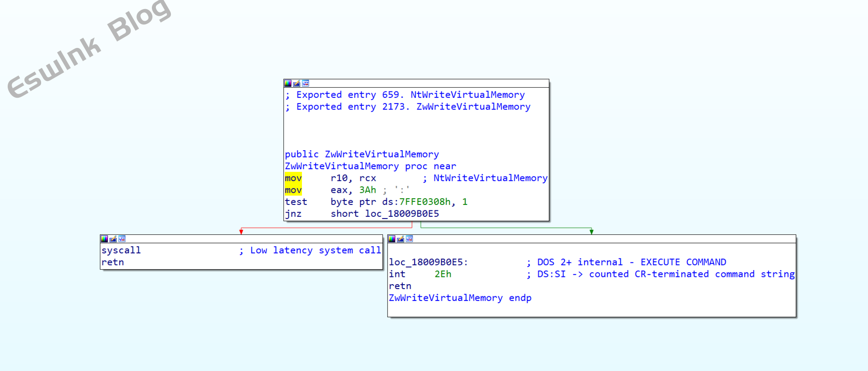Image resolution: width=868 pixels, height=371 pixels.
Task: Click the green true-branch arrowhead above right block
Action: [591, 232]
